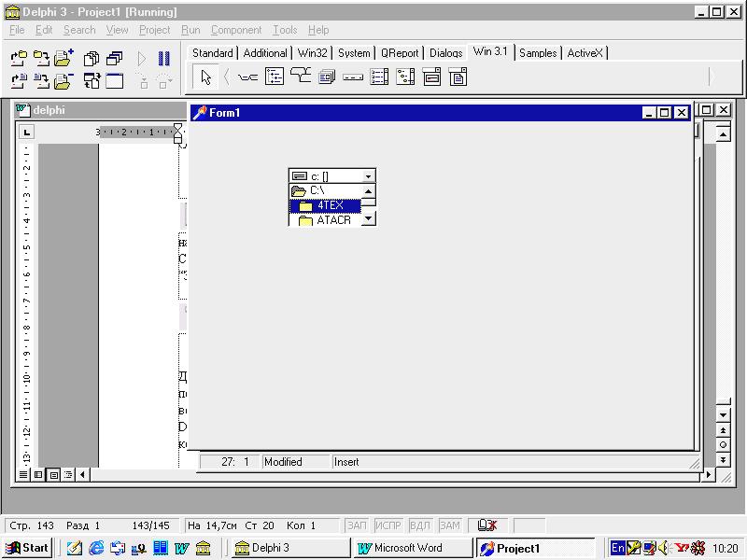
Task: Click Add File to Project icon
Action: (63, 59)
